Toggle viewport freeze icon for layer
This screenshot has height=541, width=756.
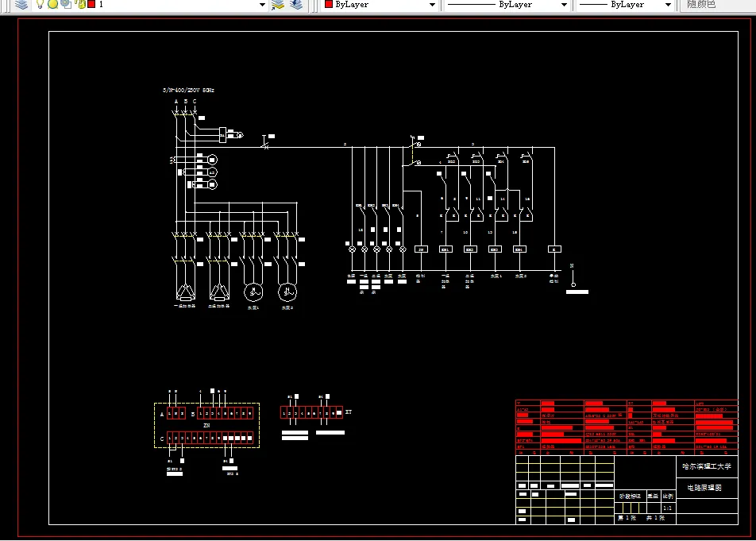click(65, 5)
